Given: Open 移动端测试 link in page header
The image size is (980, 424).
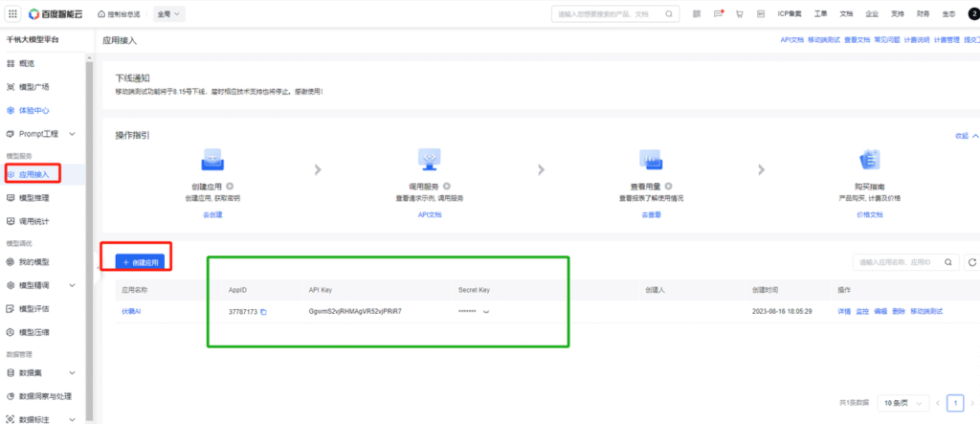Looking at the screenshot, I should 824,40.
